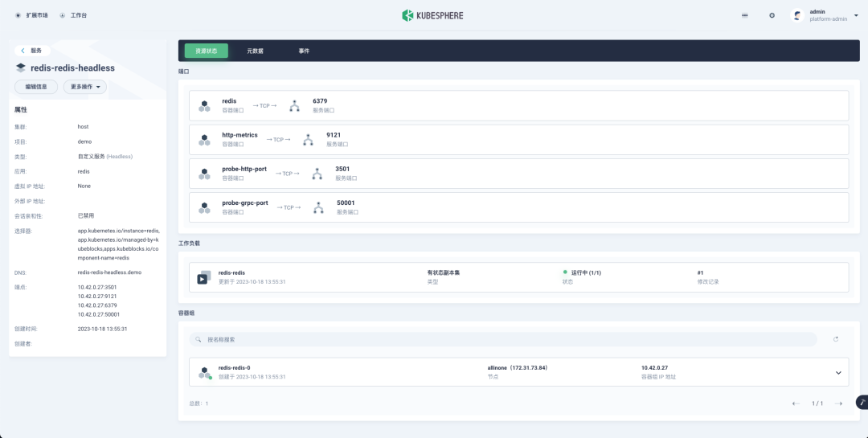Open the redis-redis-0 pod link

[x=234, y=367]
